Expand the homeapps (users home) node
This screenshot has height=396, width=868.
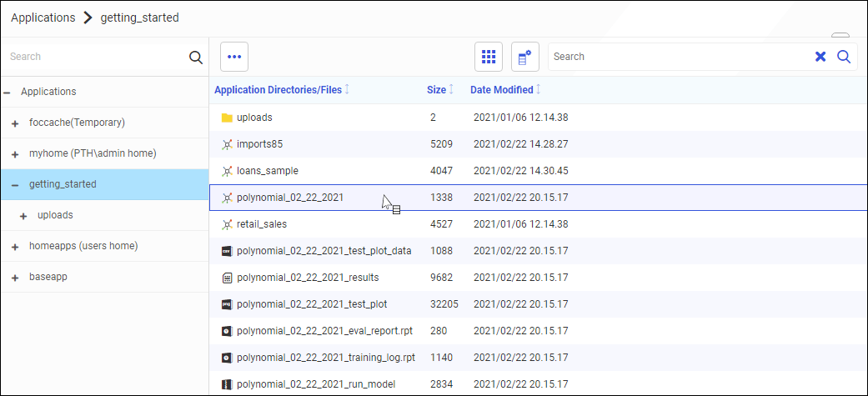[x=15, y=246]
